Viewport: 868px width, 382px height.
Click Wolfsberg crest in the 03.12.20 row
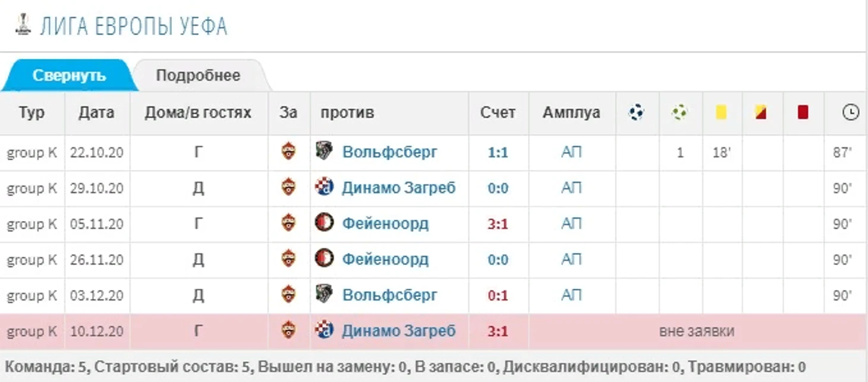(324, 295)
